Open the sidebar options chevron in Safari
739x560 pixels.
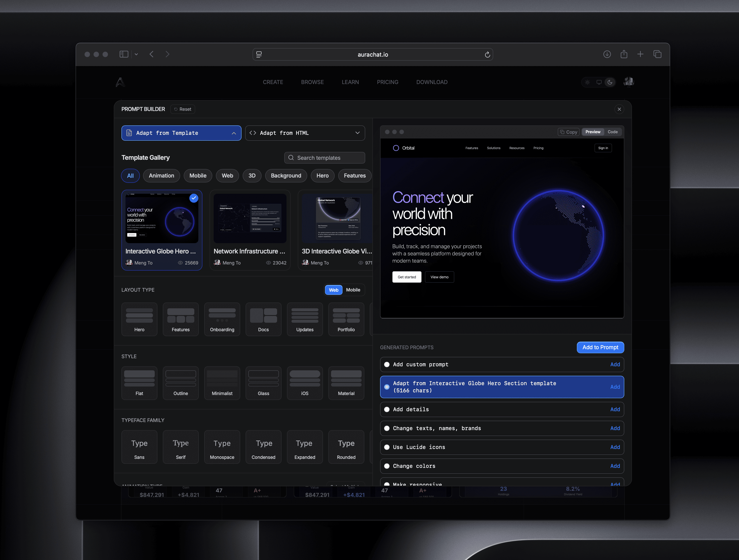pyautogui.click(x=136, y=54)
